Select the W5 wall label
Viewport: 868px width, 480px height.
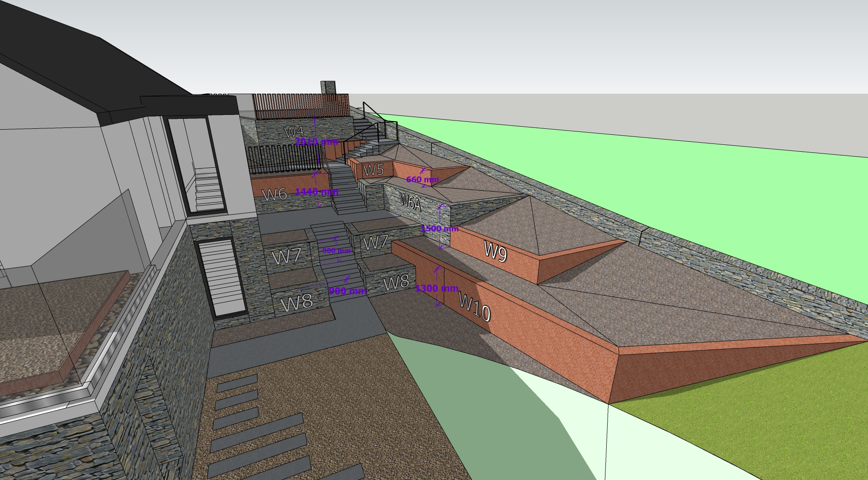[374, 170]
